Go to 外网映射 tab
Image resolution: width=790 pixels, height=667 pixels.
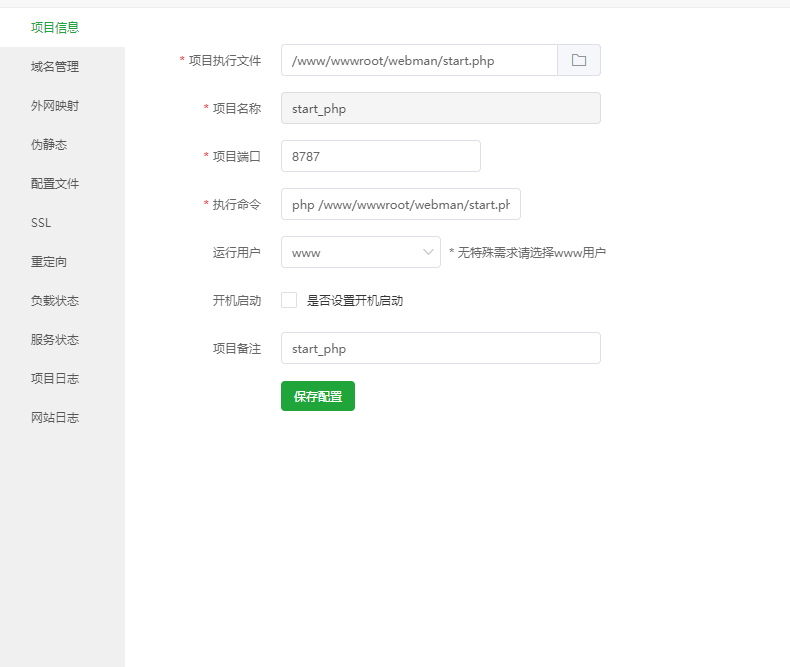coord(55,106)
